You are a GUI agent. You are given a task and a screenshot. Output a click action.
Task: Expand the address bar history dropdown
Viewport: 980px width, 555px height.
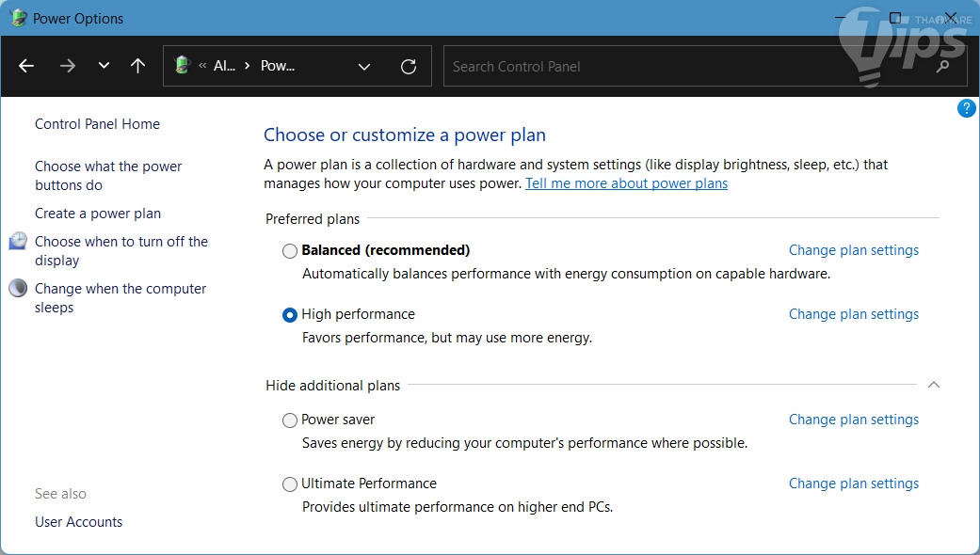[364, 66]
